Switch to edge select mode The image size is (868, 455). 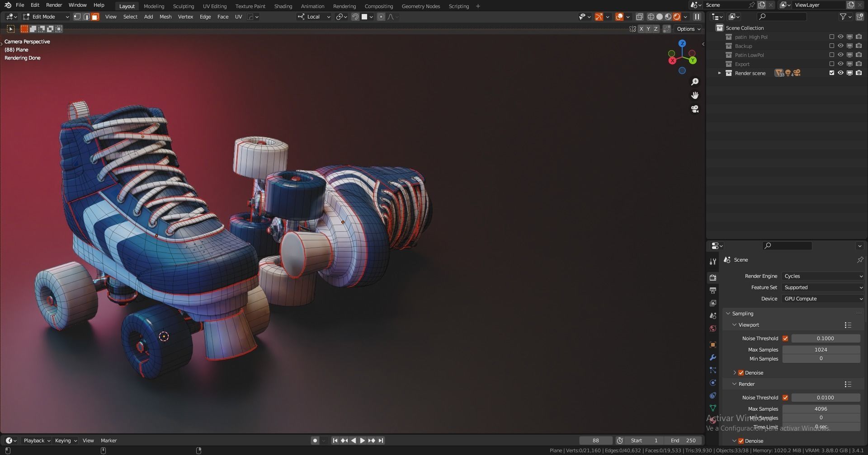pyautogui.click(x=86, y=17)
